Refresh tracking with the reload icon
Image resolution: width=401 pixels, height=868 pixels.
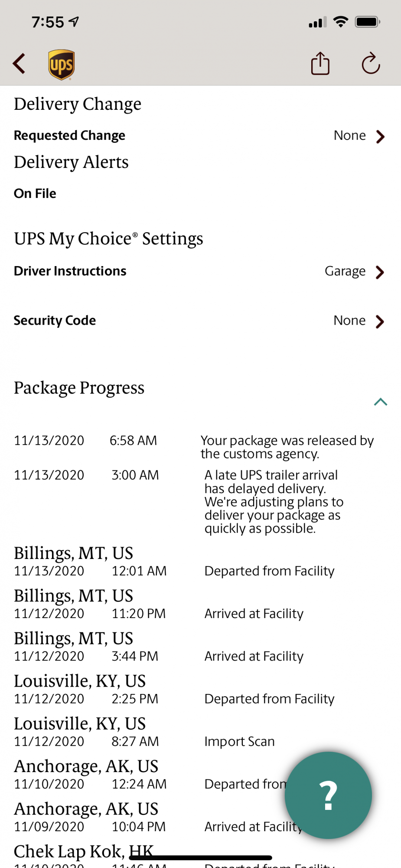pos(371,64)
